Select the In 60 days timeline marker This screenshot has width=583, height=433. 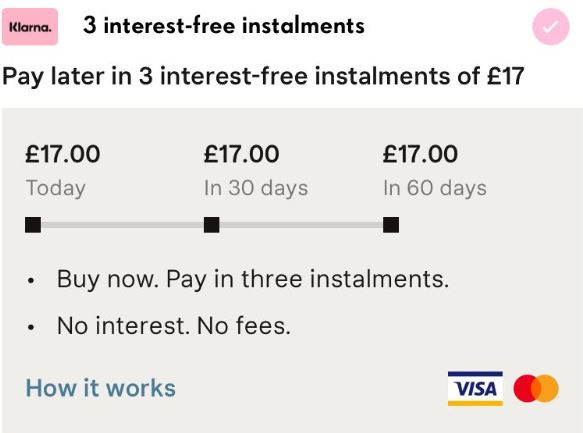pos(391,225)
